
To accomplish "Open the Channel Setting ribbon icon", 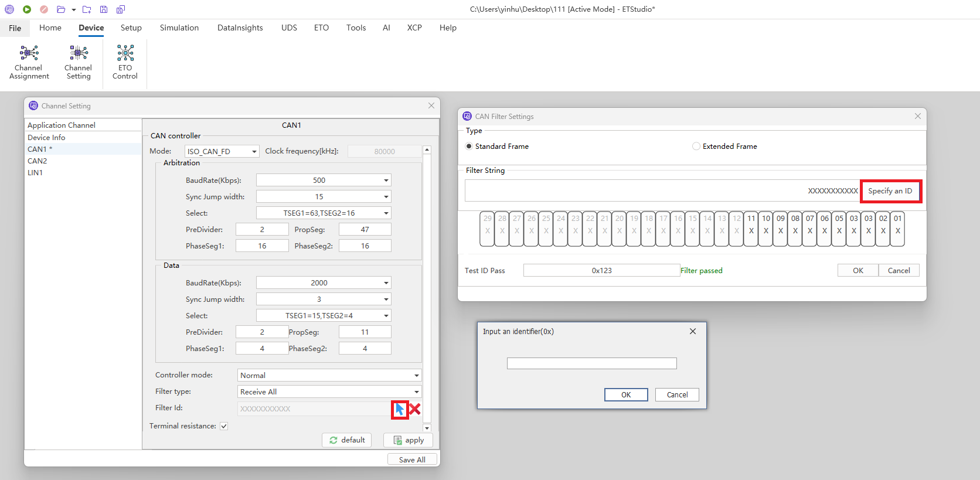I will [x=79, y=62].
